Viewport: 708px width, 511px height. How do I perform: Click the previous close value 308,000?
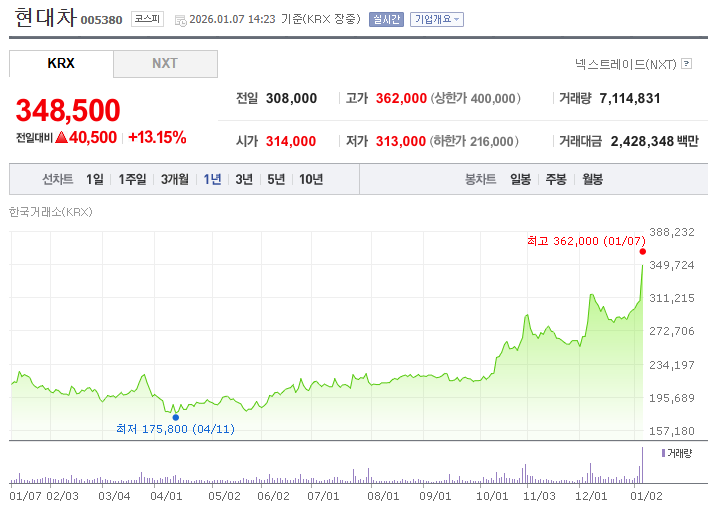pyautogui.click(x=291, y=98)
